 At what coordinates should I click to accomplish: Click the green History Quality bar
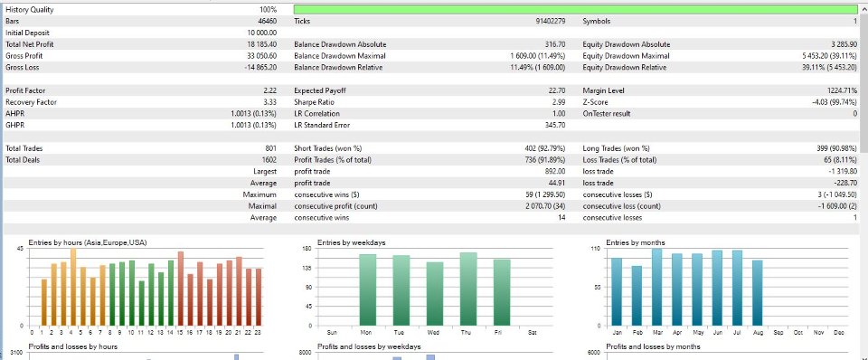click(575, 9)
